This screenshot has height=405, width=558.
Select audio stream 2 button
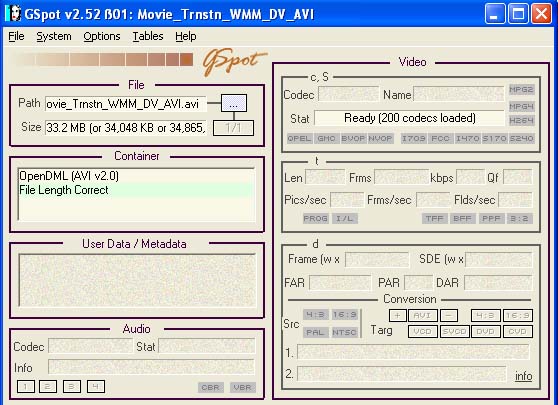coord(48,386)
